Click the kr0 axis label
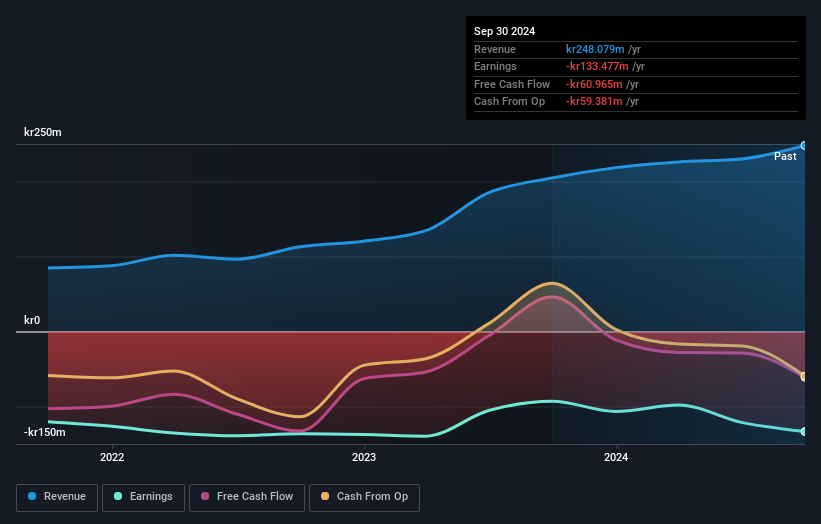The image size is (821, 524). 32,320
